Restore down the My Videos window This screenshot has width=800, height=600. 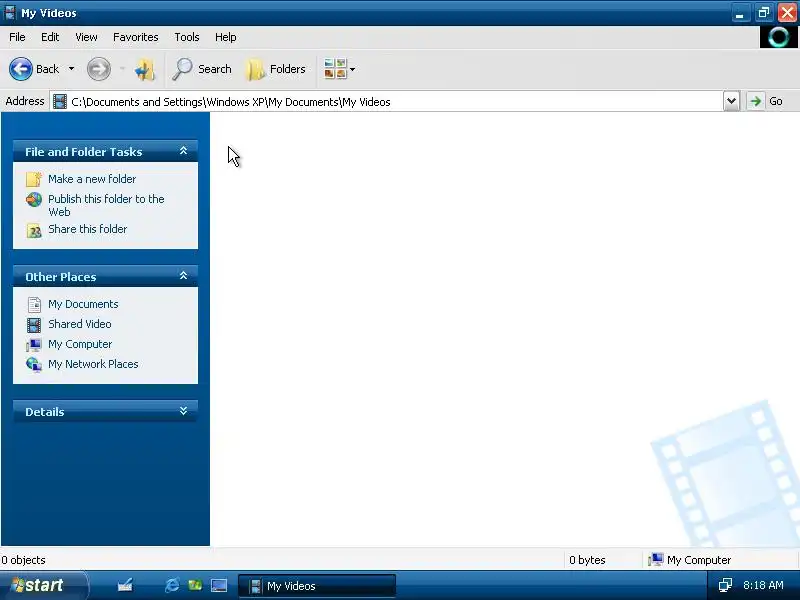click(x=763, y=13)
